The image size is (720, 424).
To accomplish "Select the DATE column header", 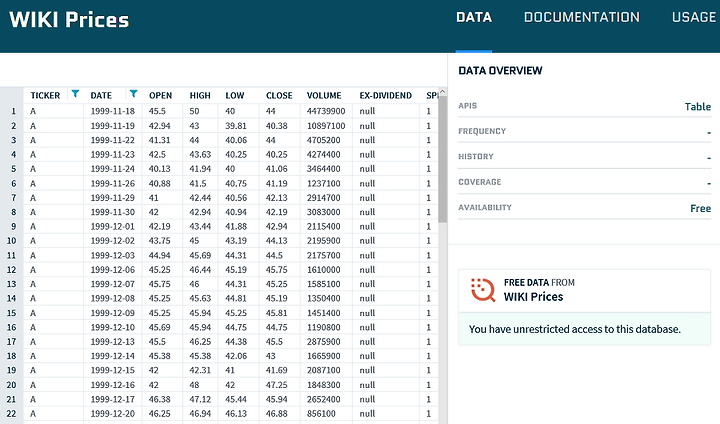I will [101, 96].
